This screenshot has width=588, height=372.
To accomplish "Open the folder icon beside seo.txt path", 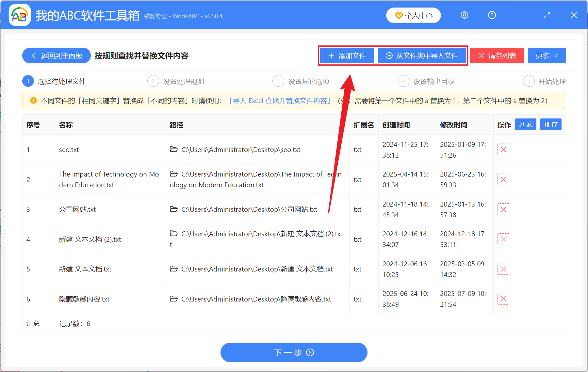I will point(173,149).
